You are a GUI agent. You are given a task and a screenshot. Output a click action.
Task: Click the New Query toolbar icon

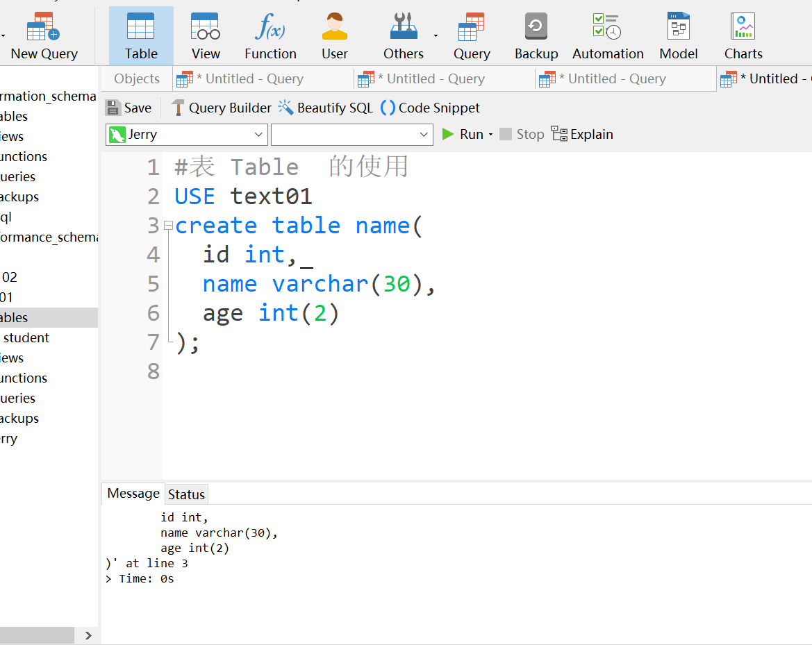click(44, 35)
